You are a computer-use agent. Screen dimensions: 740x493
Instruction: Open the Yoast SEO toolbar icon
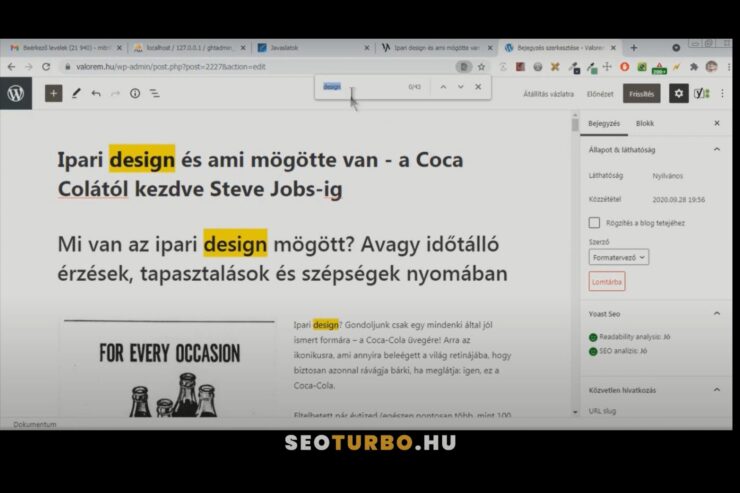(x=701, y=93)
